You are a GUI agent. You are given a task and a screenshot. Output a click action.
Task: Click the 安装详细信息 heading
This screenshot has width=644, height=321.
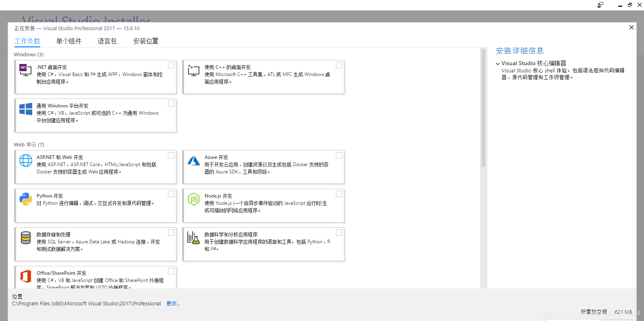click(520, 51)
